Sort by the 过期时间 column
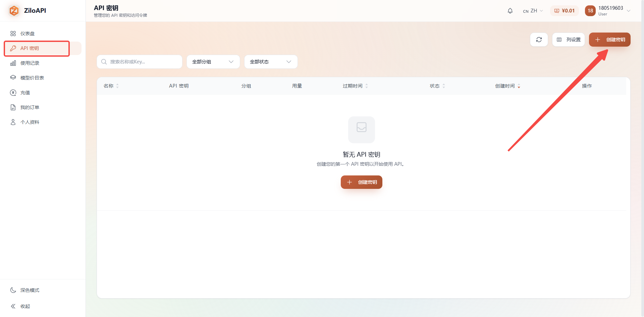This screenshot has width=644, height=317. pyautogui.click(x=356, y=86)
